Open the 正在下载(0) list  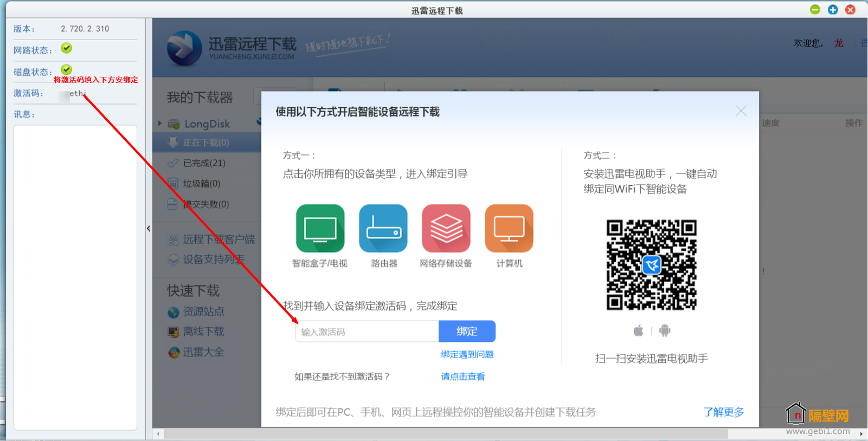coord(206,142)
